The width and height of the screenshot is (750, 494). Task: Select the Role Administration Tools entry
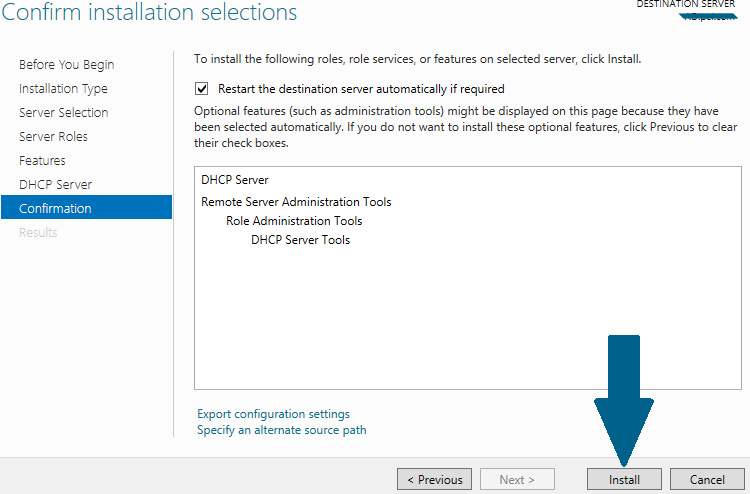click(294, 221)
